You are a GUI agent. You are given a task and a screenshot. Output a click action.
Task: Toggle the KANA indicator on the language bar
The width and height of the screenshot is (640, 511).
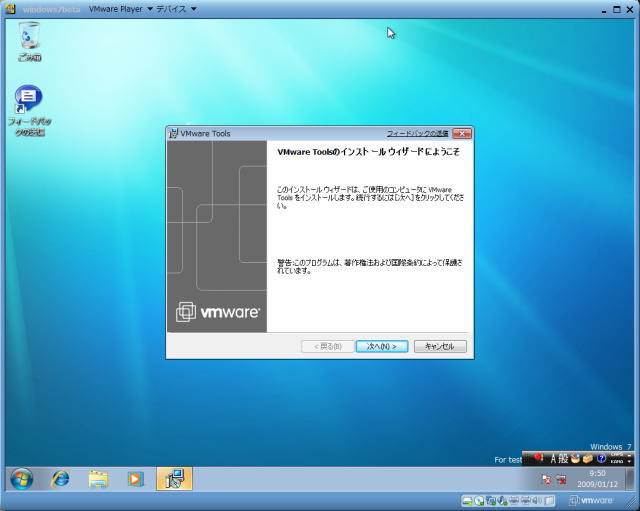(x=617, y=462)
